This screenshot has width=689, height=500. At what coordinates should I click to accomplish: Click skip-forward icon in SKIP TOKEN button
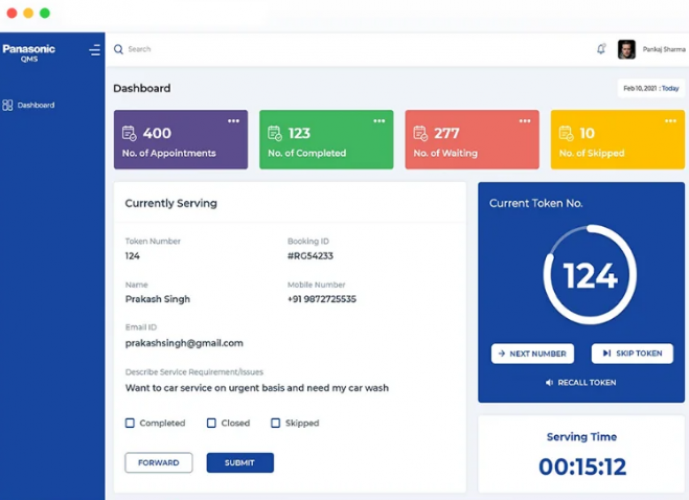[607, 353]
